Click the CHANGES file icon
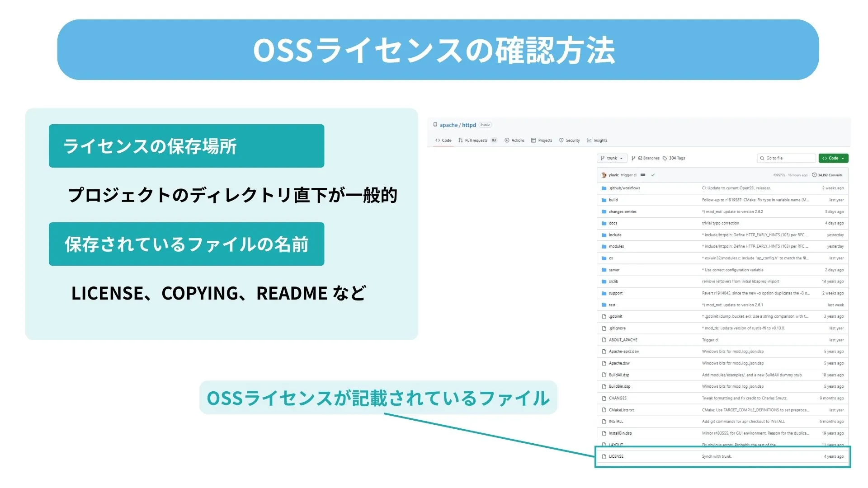 [604, 399]
